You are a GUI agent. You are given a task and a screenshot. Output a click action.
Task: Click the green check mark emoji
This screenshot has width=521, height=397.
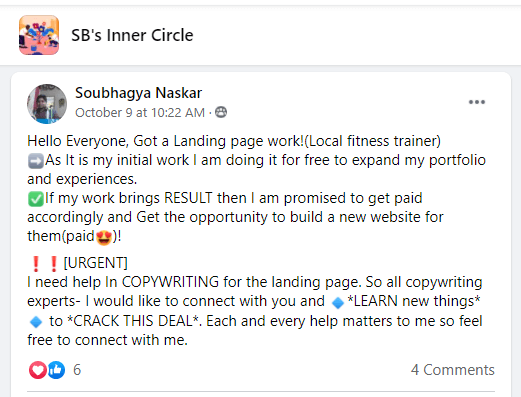(x=35, y=199)
